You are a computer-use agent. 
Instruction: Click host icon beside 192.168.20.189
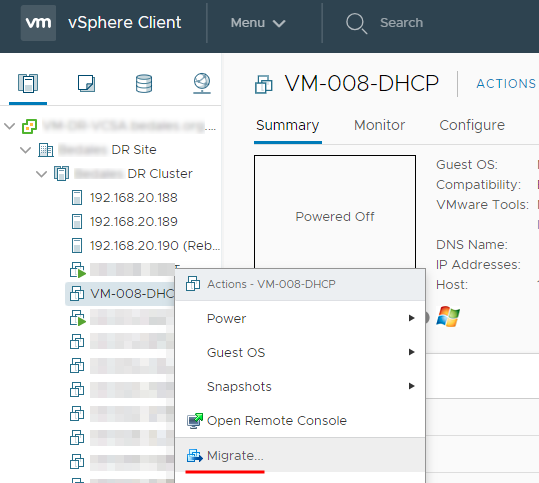77,222
